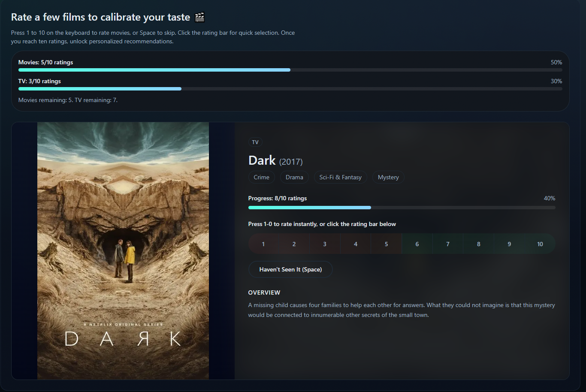The image size is (586, 392).
Task: Select the Drama genre tag
Action: point(294,177)
